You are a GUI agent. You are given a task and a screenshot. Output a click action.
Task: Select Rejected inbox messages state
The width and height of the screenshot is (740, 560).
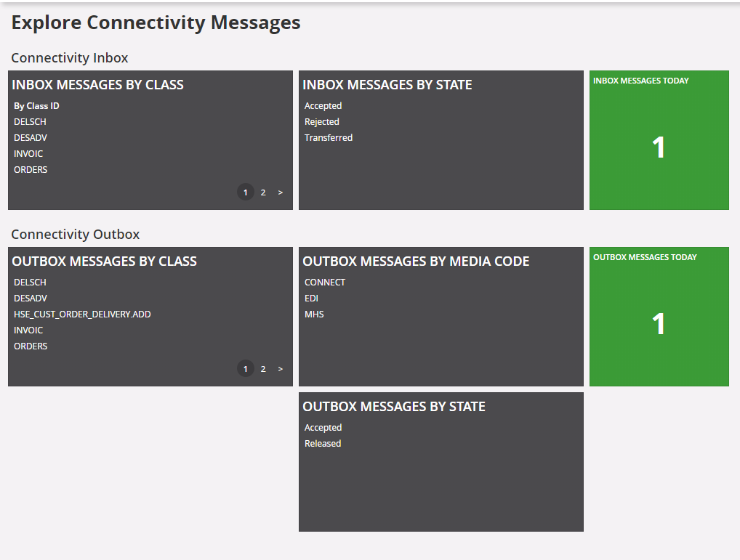click(x=322, y=122)
